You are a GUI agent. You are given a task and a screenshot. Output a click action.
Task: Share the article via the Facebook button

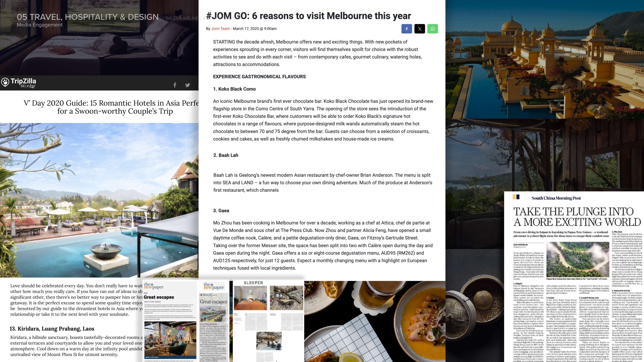(407, 29)
